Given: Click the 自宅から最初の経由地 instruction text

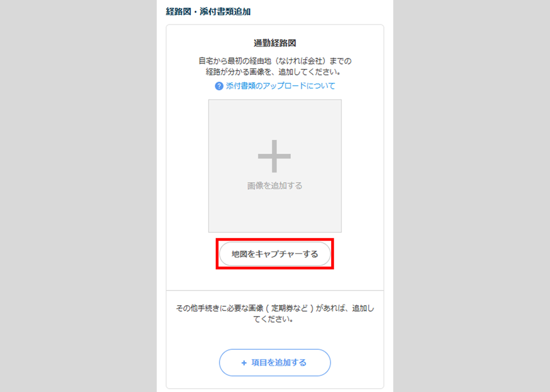Looking at the screenshot, I should click(275, 61).
